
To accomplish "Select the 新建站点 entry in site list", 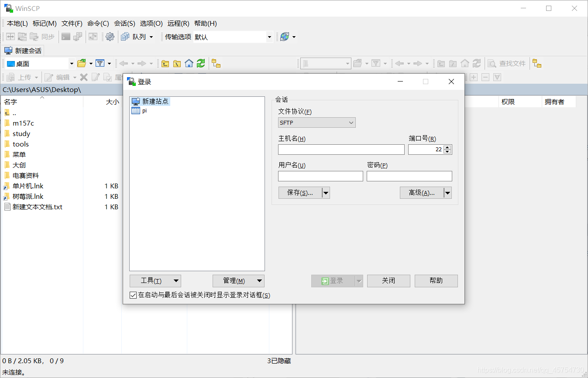I will point(150,102).
